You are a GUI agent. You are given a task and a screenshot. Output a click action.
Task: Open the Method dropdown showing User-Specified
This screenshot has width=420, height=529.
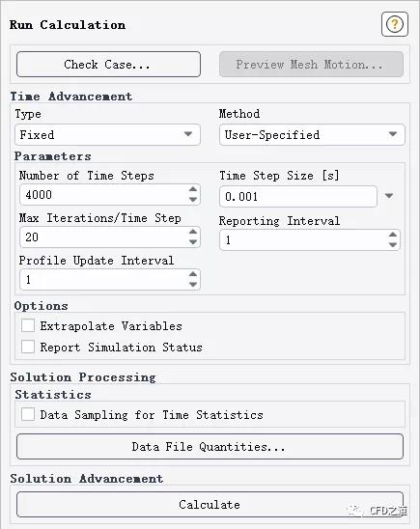(x=312, y=135)
